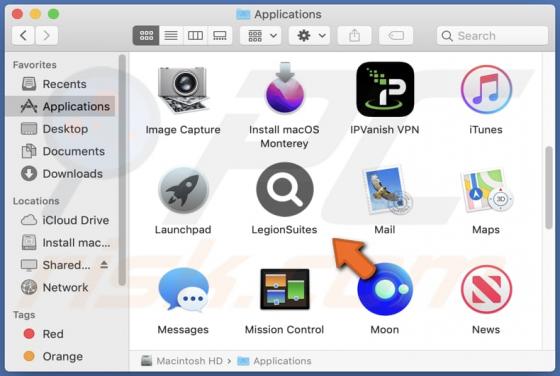
Task: Select the Red tag
Action: coord(61,334)
